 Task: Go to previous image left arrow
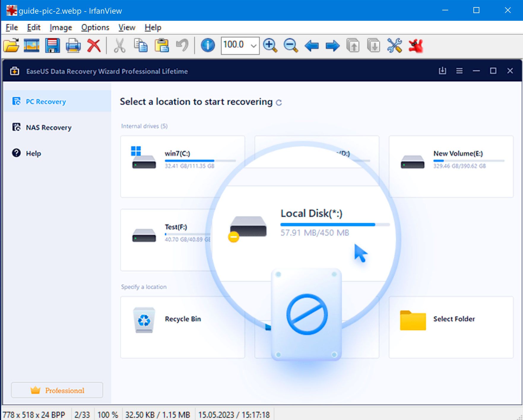[x=312, y=46]
